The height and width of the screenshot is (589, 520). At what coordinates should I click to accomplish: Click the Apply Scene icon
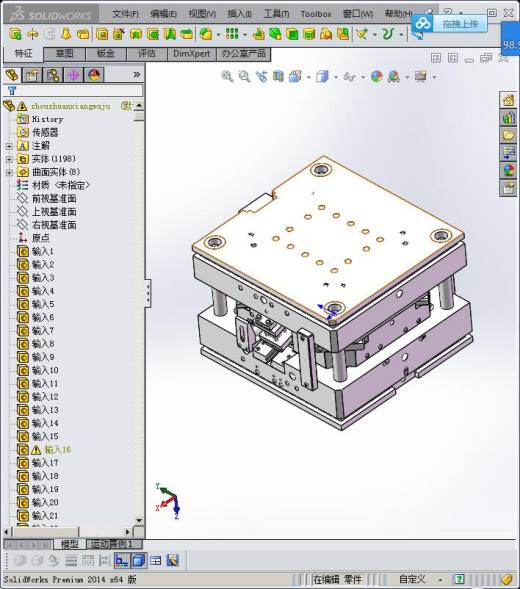(394, 77)
